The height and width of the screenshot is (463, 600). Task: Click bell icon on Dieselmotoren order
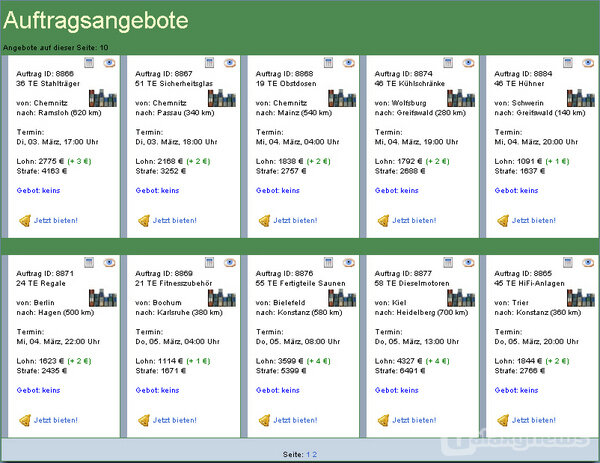[383, 421]
